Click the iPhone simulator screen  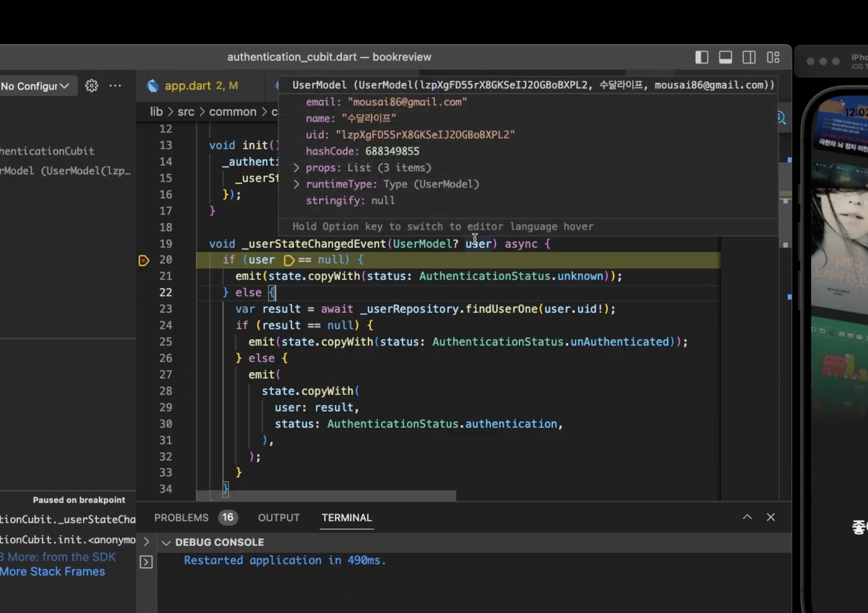839,354
